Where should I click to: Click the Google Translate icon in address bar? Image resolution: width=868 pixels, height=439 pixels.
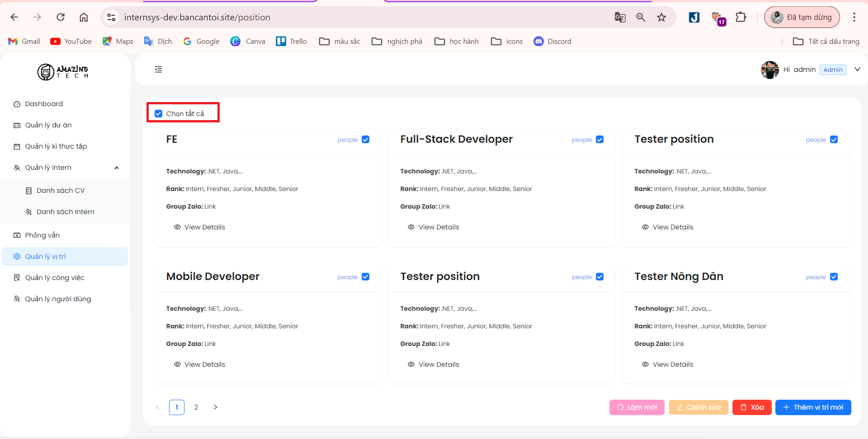(620, 17)
